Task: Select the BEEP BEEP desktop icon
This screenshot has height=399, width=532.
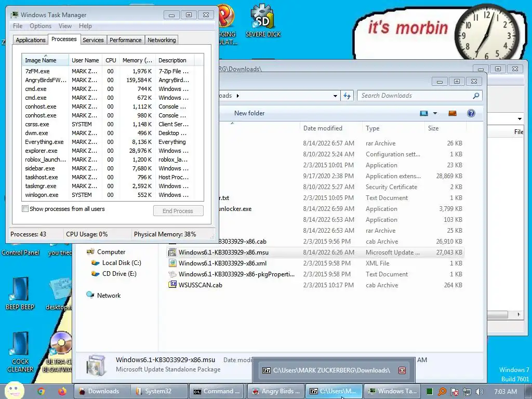Action: 20,294
